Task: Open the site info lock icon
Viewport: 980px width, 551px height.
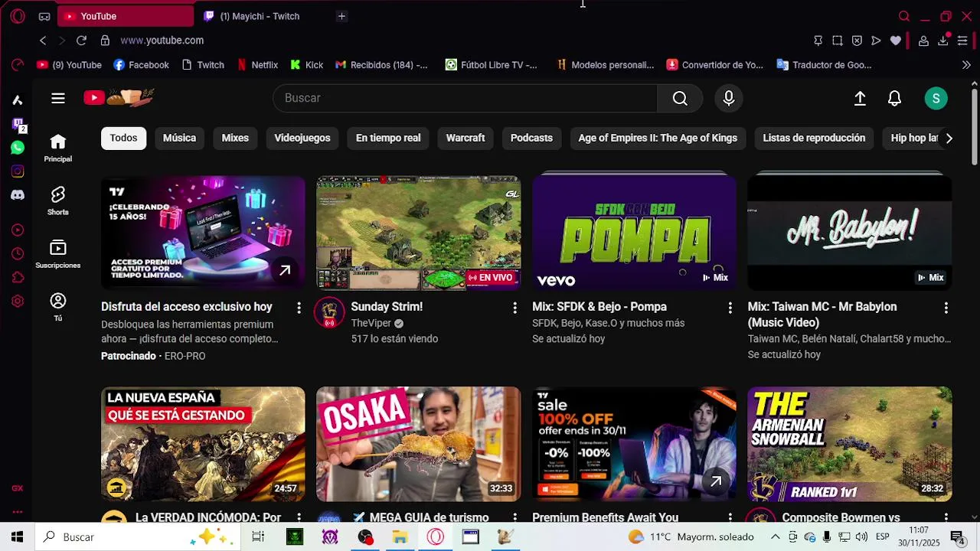Action: 105,41
